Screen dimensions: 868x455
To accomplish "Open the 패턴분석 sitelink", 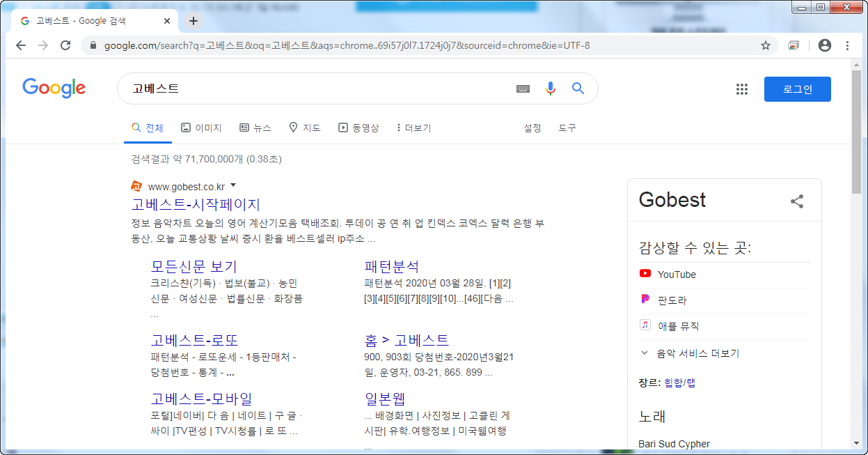I will pos(392,266).
